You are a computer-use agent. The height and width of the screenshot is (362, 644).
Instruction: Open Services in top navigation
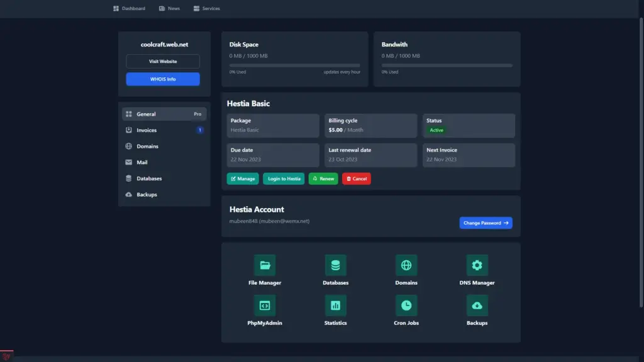pyautogui.click(x=207, y=9)
